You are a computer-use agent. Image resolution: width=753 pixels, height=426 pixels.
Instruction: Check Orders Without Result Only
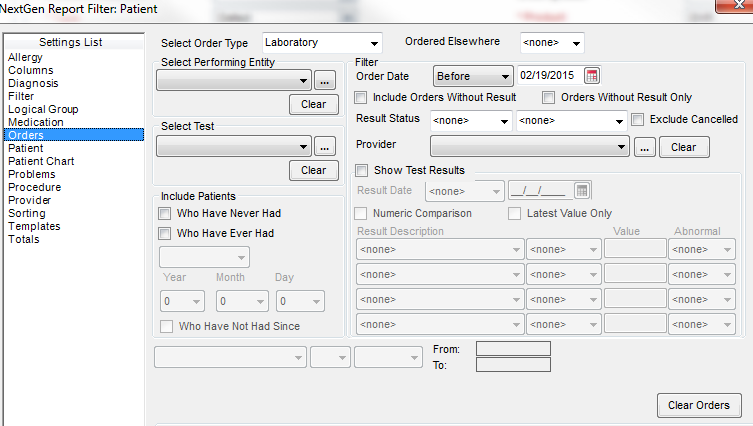click(548, 97)
